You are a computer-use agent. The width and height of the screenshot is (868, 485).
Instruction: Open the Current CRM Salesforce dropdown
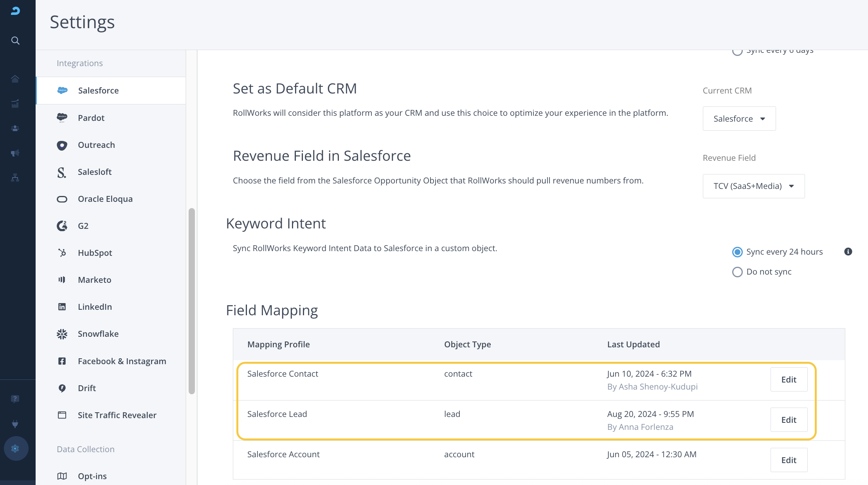[x=739, y=119]
